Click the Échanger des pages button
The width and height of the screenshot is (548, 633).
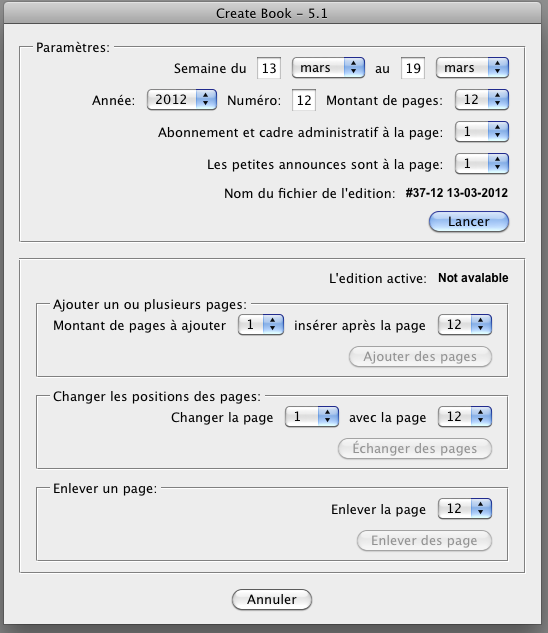tap(415, 449)
